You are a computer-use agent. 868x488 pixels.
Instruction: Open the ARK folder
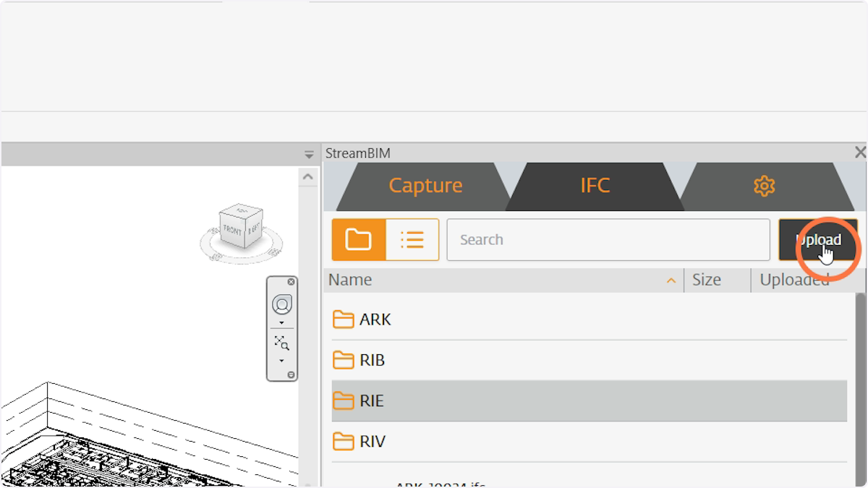[x=590, y=320]
